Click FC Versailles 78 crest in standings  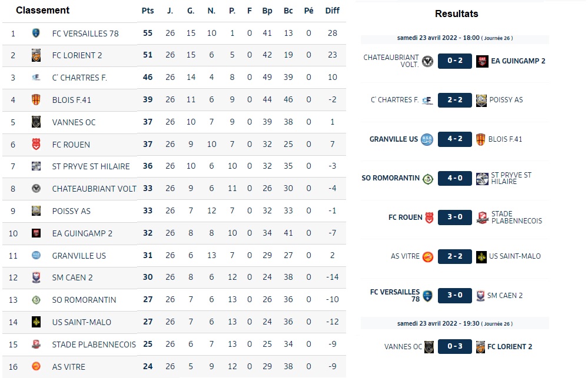[x=36, y=34]
